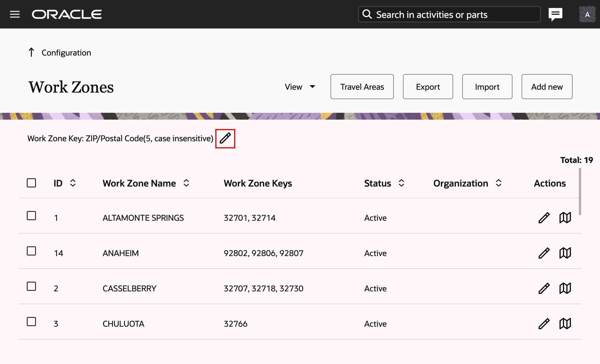600x364 pixels.
Task: Click the Import button
Action: click(487, 87)
